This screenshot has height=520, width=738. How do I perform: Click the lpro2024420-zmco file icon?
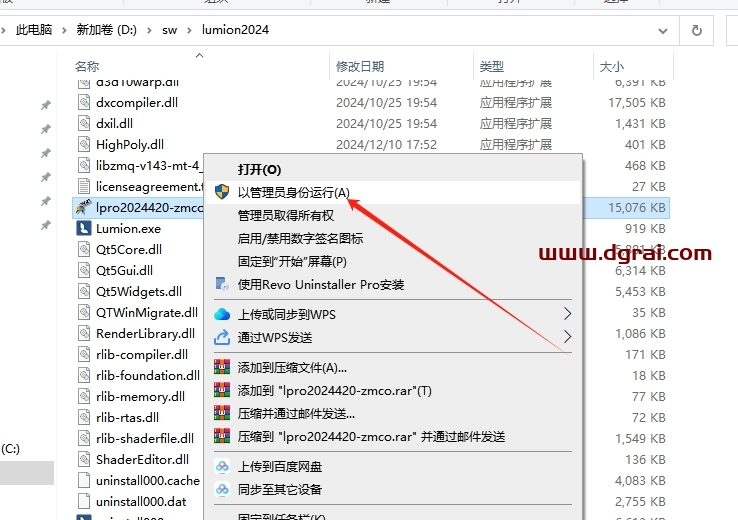84,207
